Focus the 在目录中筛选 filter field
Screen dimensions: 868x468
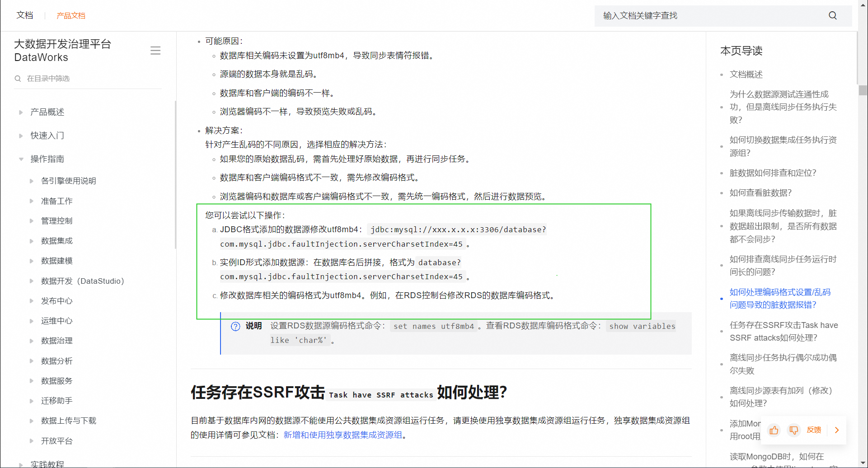[x=88, y=79]
